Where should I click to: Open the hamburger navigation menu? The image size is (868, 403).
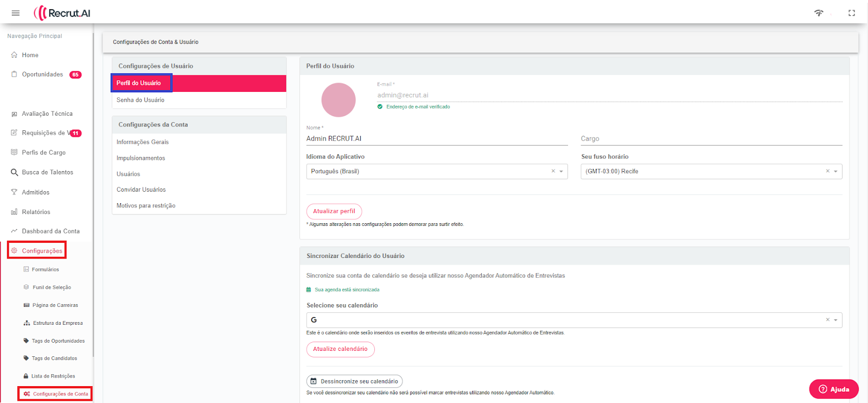point(16,13)
